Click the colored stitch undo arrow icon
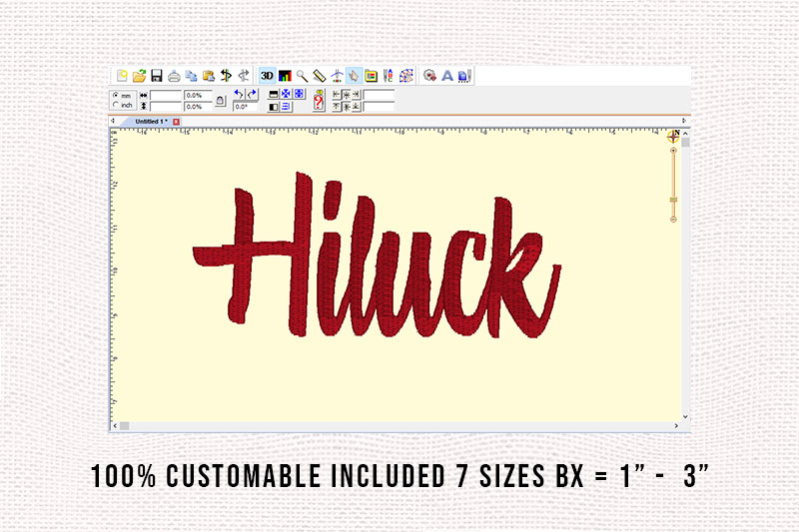Image resolution: width=799 pixels, height=532 pixels. [226, 76]
